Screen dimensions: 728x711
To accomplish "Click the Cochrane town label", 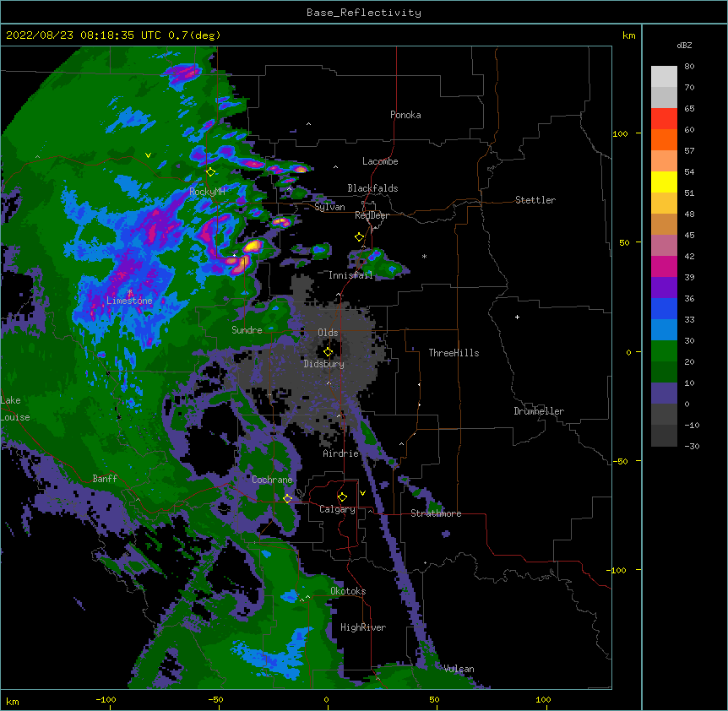I will point(272,480).
